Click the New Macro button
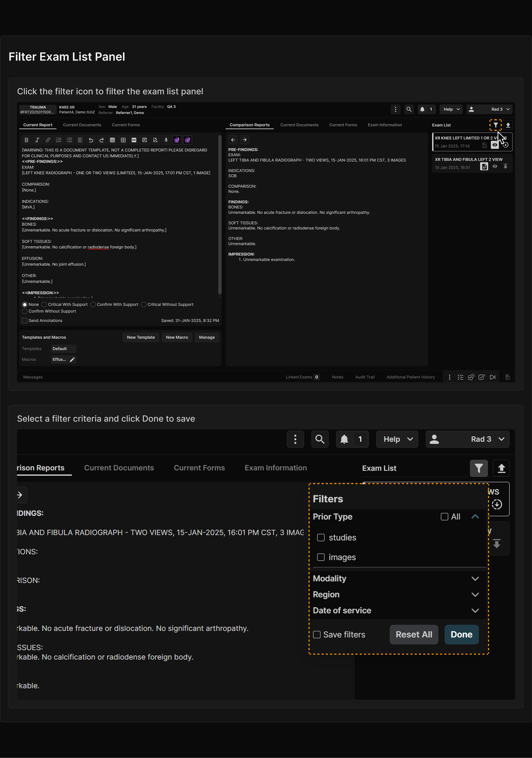 click(x=177, y=337)
